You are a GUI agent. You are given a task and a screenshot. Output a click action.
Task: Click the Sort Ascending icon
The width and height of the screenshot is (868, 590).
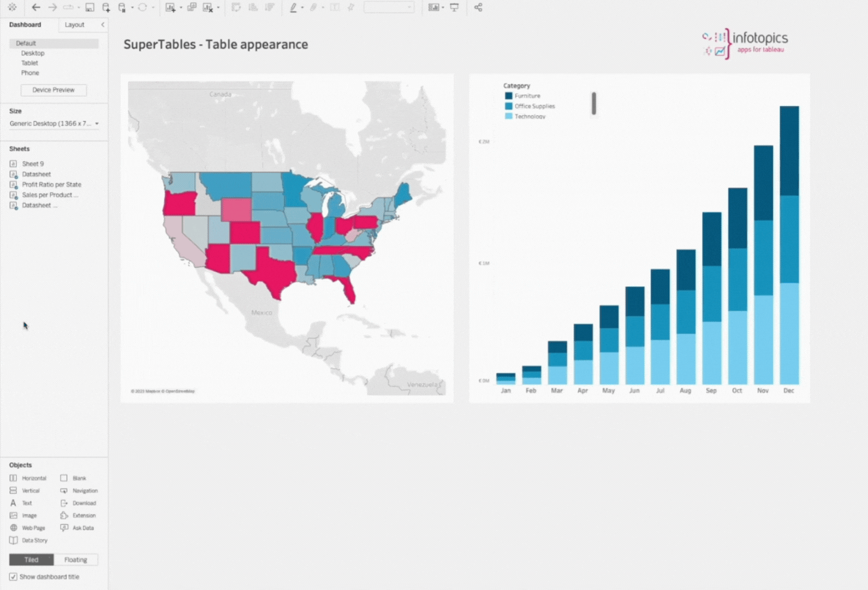pyautogui.click(x=253, y=7)
